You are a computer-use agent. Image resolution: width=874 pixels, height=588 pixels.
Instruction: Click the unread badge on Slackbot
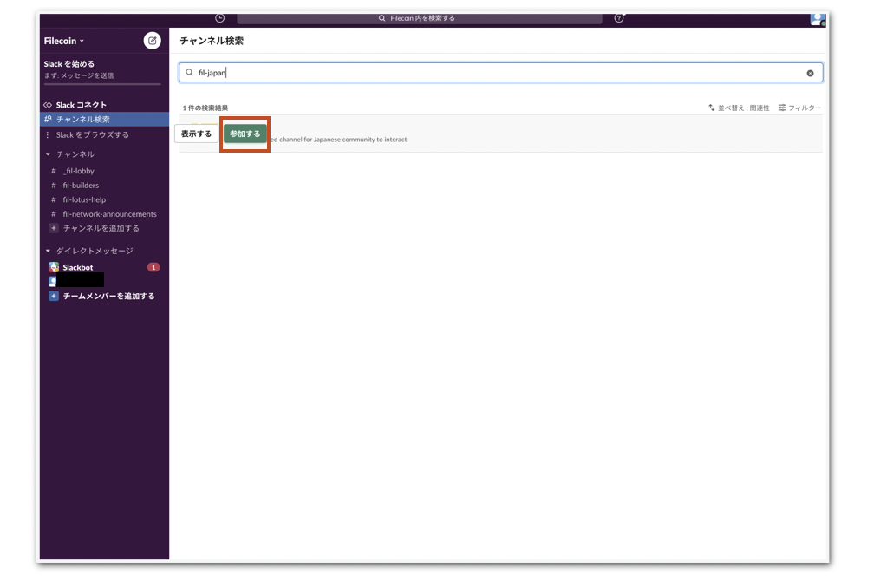point(153,267)
